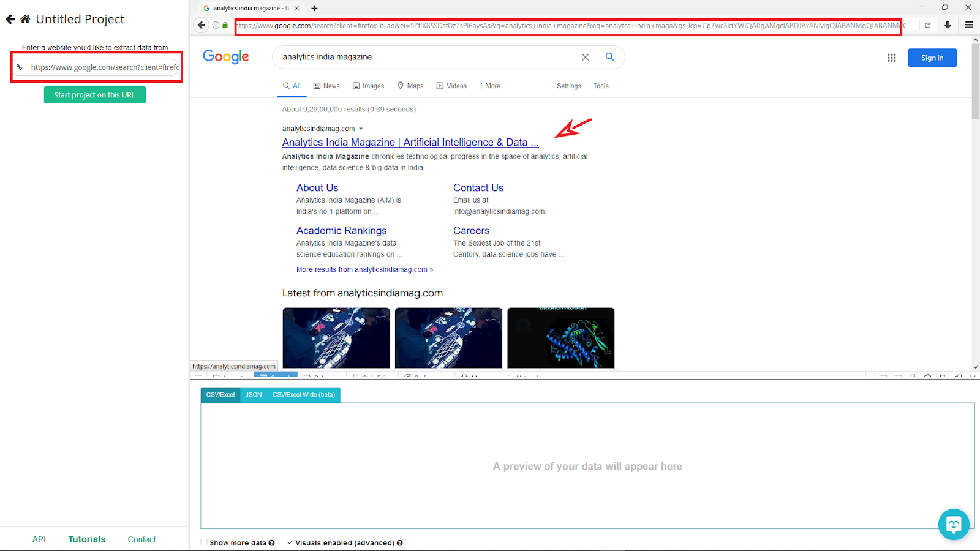Expand the More search options menu

click(x=490, y=86)
